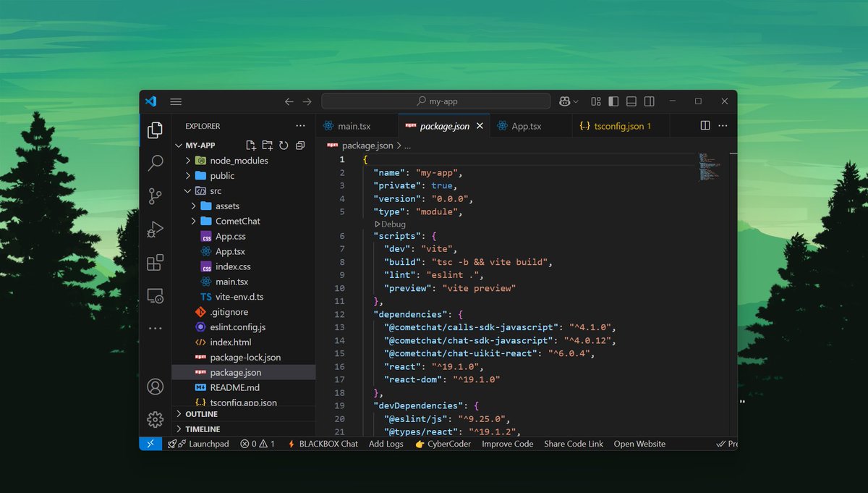Click the Launchpad status bar item
The width and height of the screenshot is (868, 493).
click(x=198, y=444)
